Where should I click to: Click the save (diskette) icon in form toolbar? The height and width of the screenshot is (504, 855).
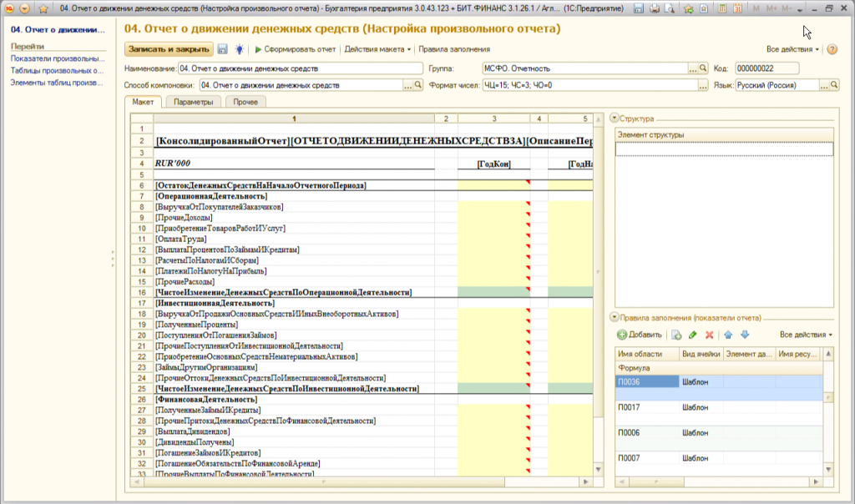(x=223, y=49)
